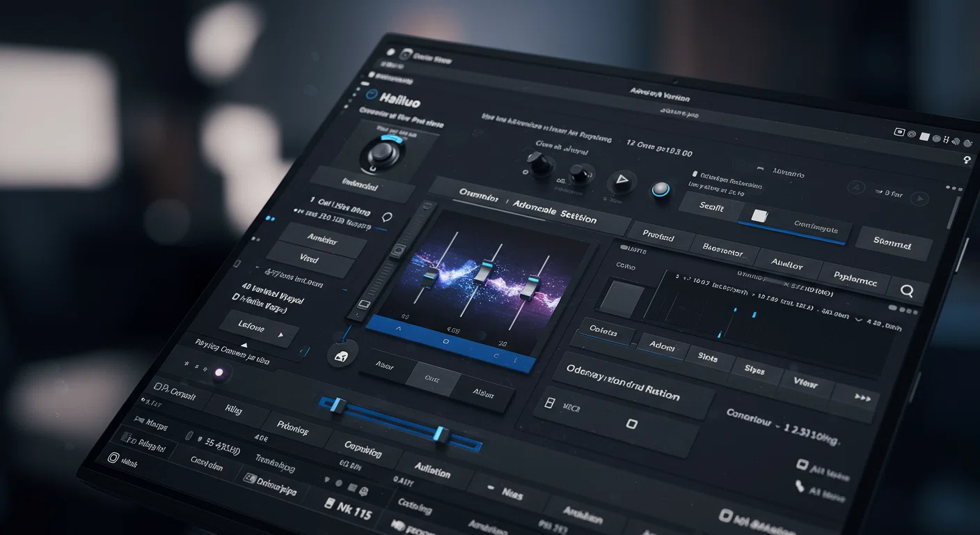Open the Lefove dropdown button
This screenshot has height=535, width=980.
259,328
